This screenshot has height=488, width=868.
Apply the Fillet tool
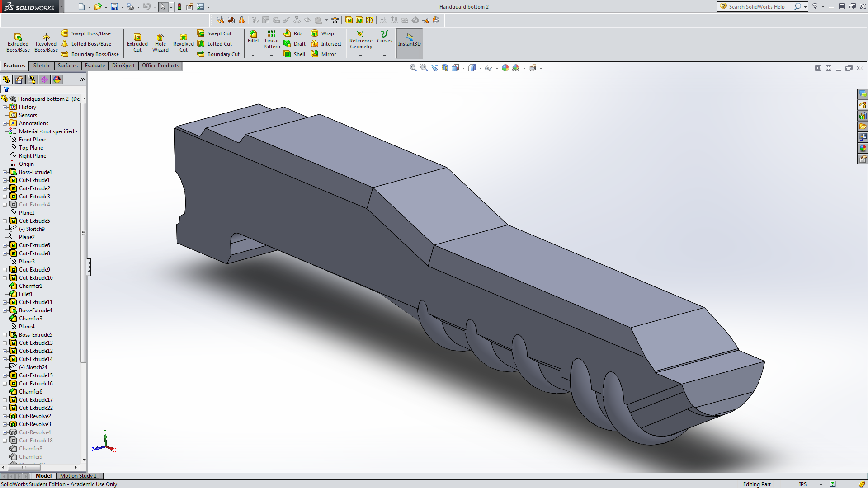point(253,37)
